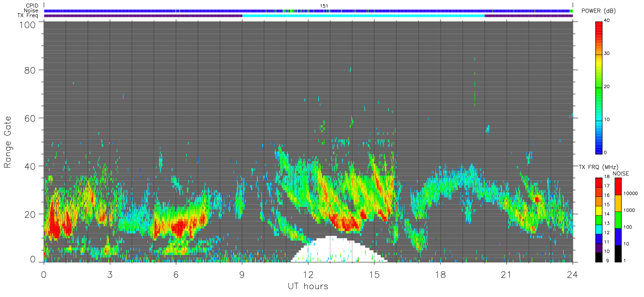
Task: Click the TX Freq row label
Action: tap(28, 16)
